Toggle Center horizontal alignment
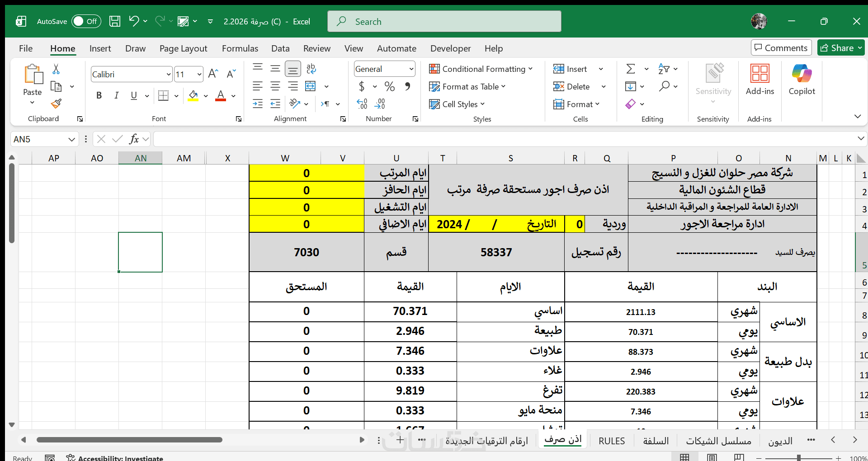This screenshot has height=461, width=868. [275, 86]
